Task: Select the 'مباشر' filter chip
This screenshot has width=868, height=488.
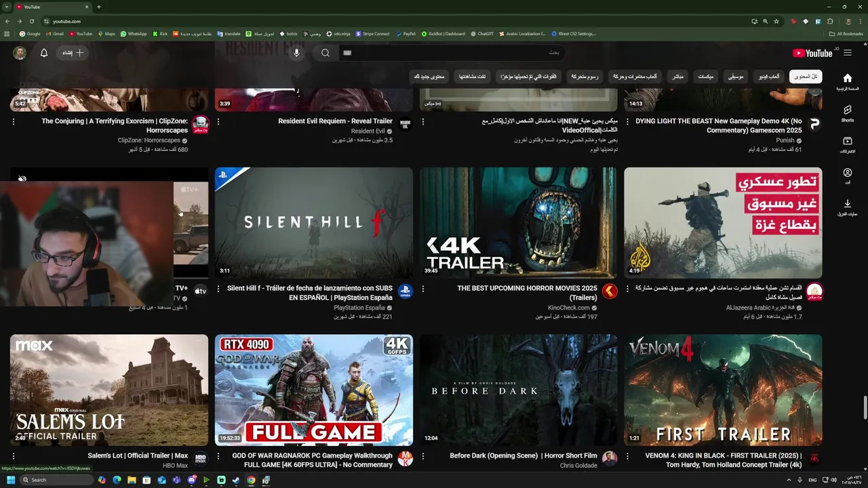Action: 677,77
